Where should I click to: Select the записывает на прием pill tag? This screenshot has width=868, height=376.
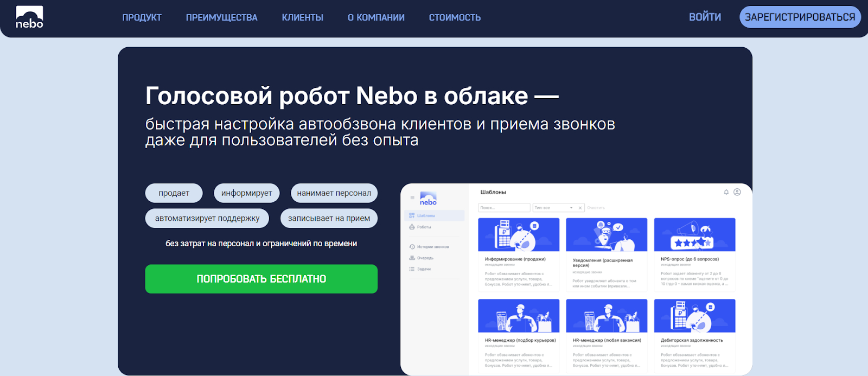(x=329, y=218)
